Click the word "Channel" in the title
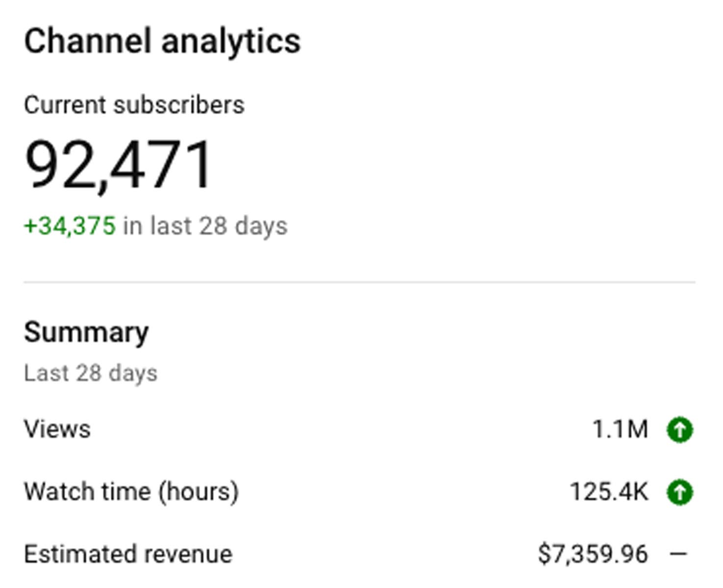The image size is (723, 588). pyautogui.click(x=87, y=41)
